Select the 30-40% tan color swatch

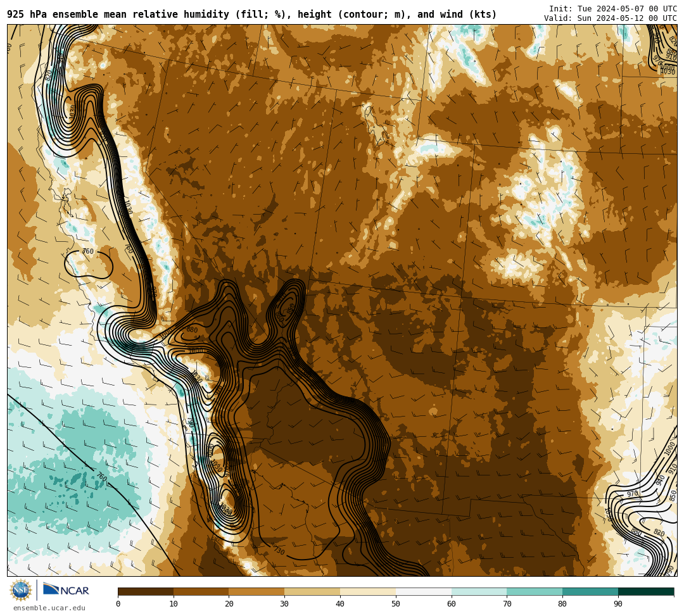point(312,591)
